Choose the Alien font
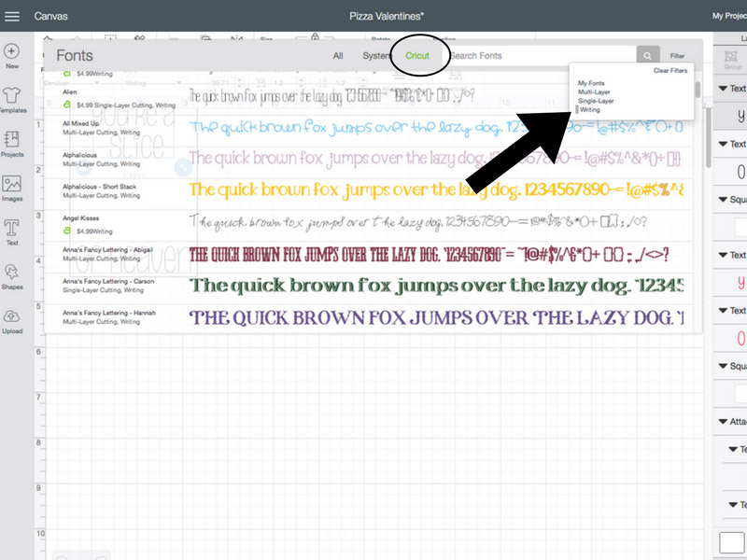Viewport: 747px width, 560px height. tap(368, 99)
